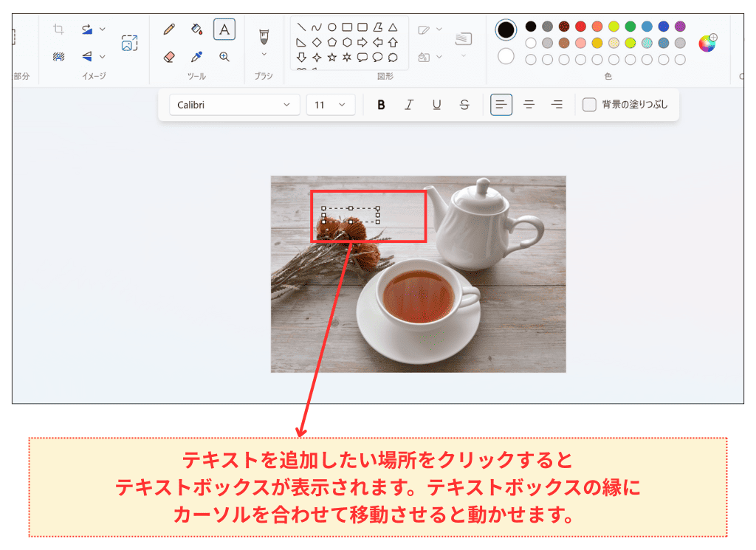Align the text to the right

tap(557, 104)
